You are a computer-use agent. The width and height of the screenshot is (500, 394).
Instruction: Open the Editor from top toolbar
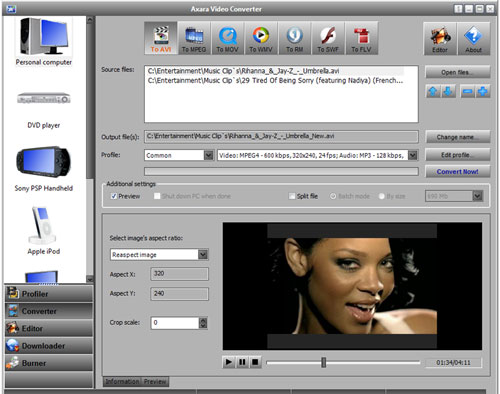coord(440,38)
